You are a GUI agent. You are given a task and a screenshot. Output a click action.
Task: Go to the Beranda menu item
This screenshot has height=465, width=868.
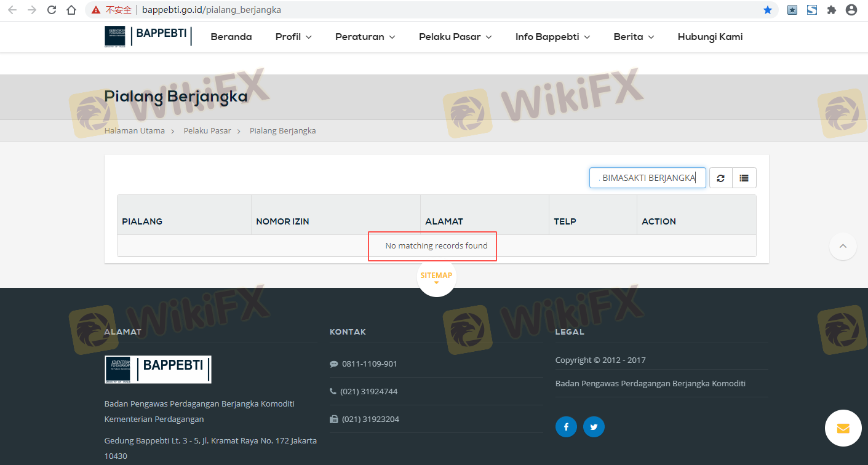point(231,37)
